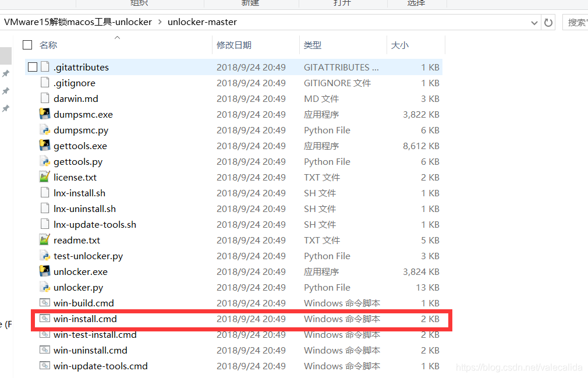Click the unlocker.py Python icon
The height and width of the screenshot is (378, 588).
pos(45,287)
